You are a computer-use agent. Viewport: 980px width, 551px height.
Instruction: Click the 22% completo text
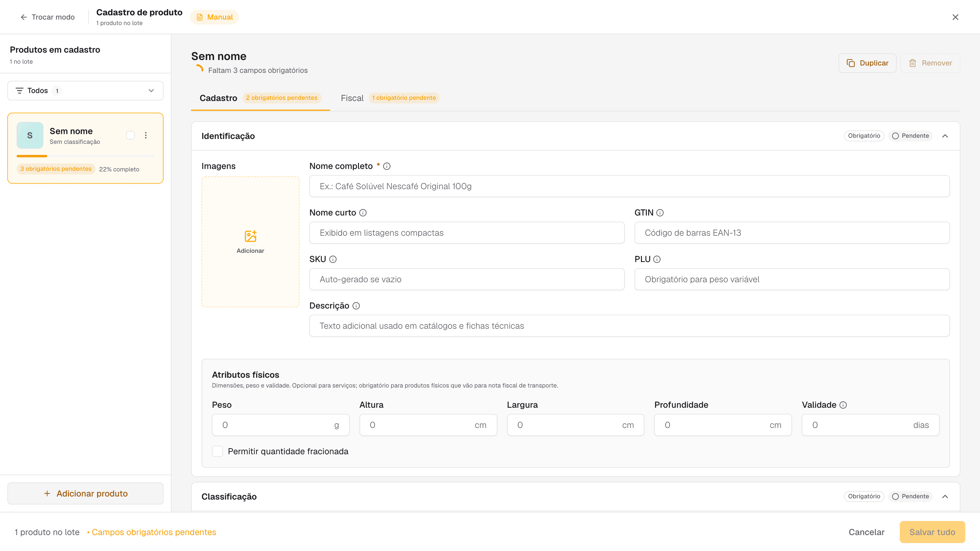(x=119, y=169)
